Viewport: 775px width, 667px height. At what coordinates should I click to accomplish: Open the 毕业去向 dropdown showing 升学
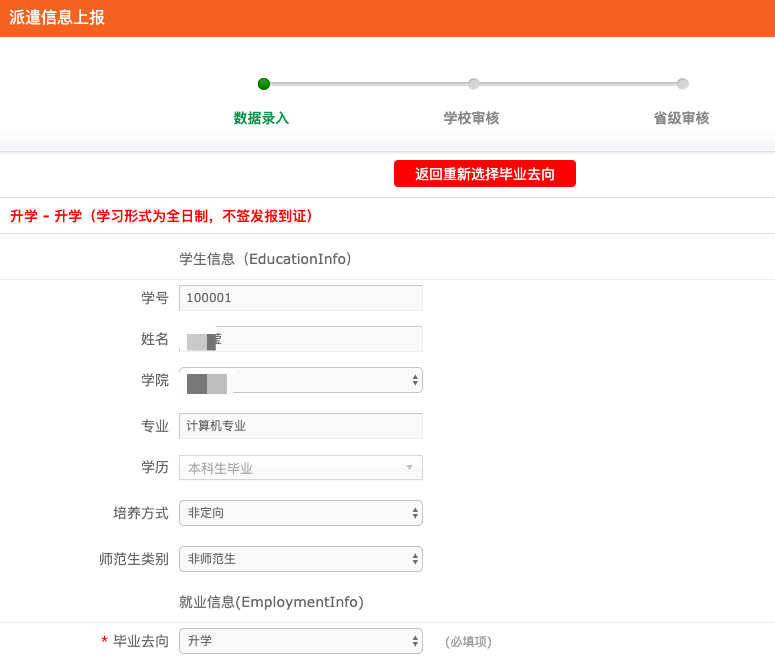300,641
